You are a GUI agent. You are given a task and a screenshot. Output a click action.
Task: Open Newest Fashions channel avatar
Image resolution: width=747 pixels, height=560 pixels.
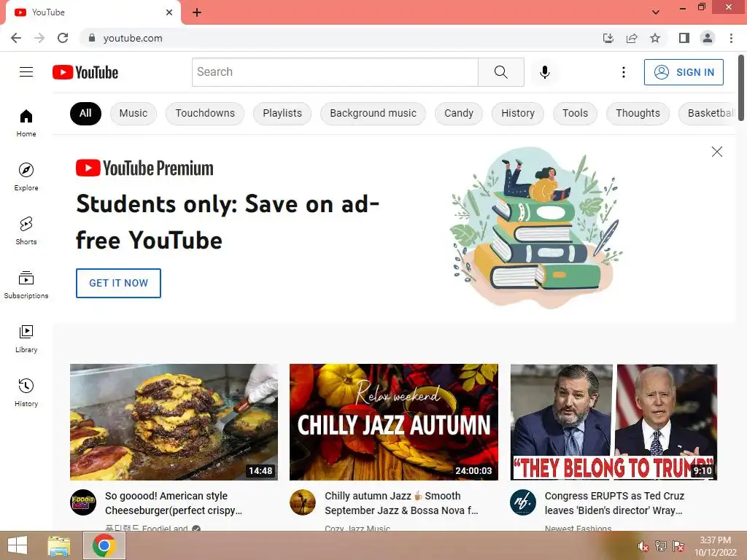click(x=523, y=502)
